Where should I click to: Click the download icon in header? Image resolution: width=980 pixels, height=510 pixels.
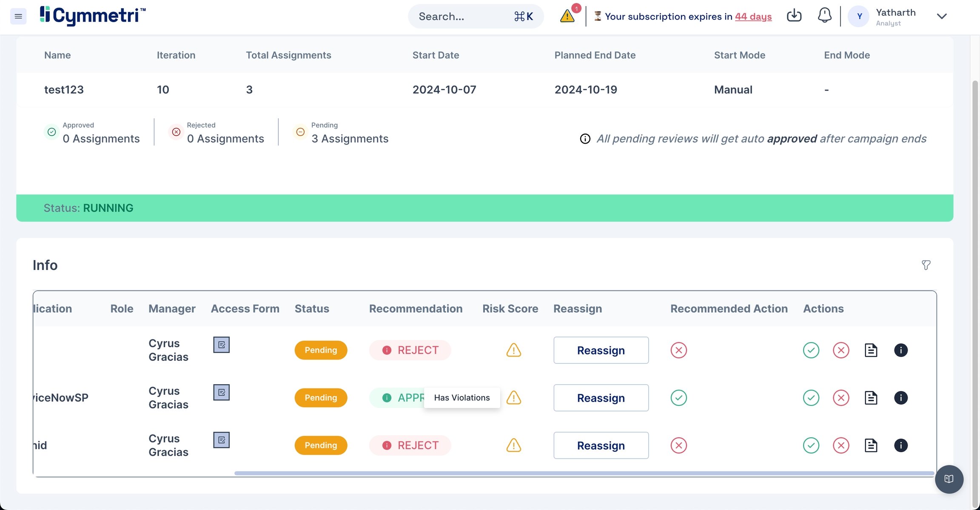tap(794, 16)
